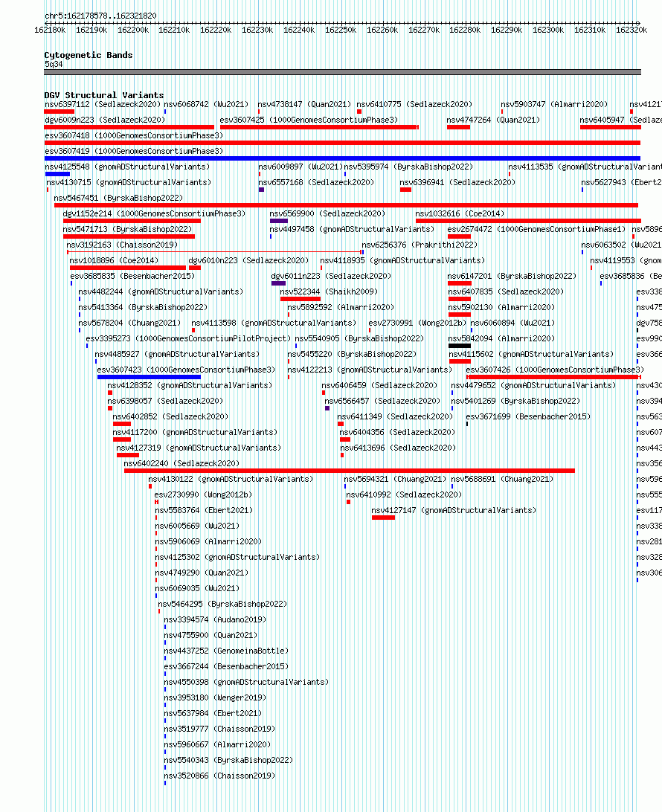
Task: Select nsv5464295 (ByrskaBishop2022) label
Action: [x=222, y=605]
